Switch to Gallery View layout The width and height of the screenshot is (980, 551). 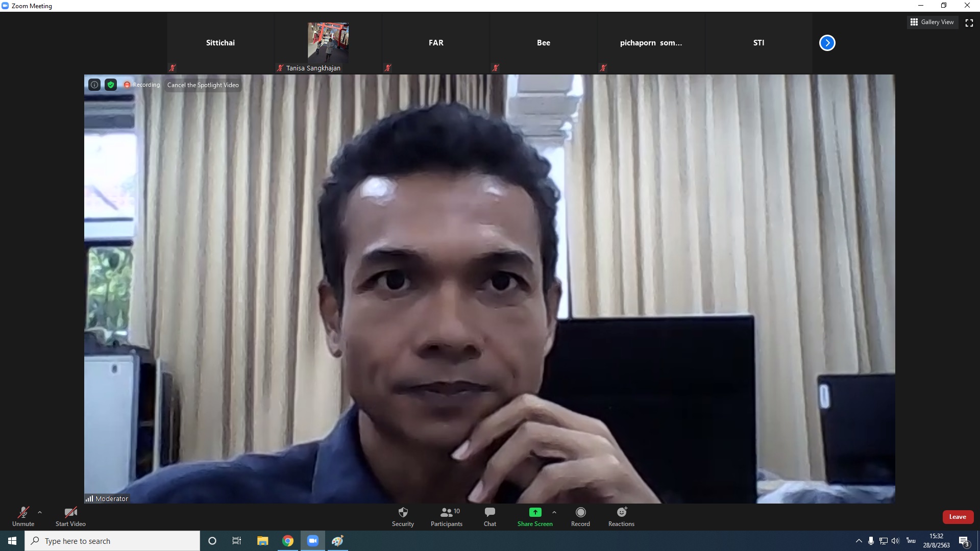tap(932, 22)
